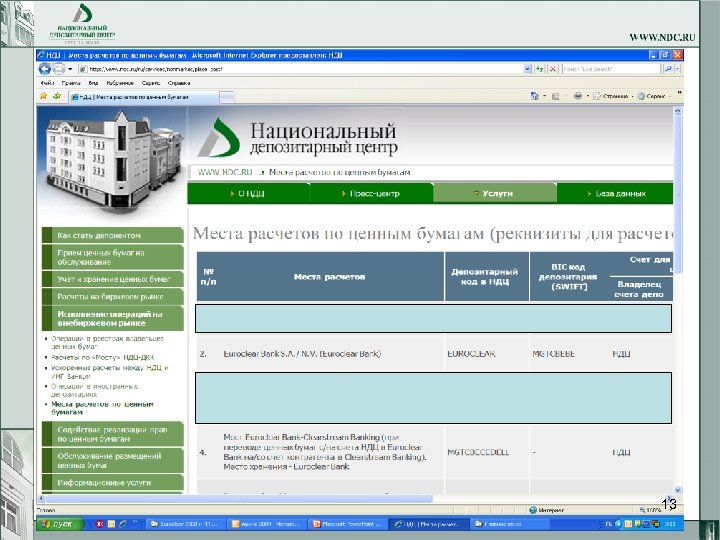Click the green Refresh page icon

tap(540, 69)
